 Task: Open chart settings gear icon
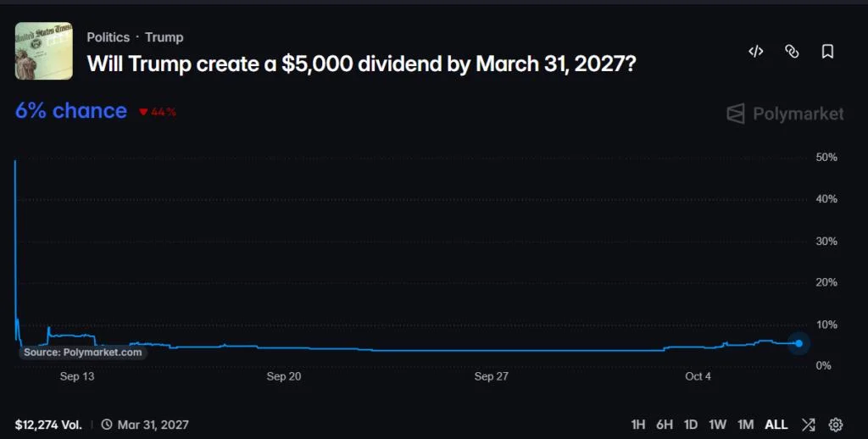coord(835,425)
